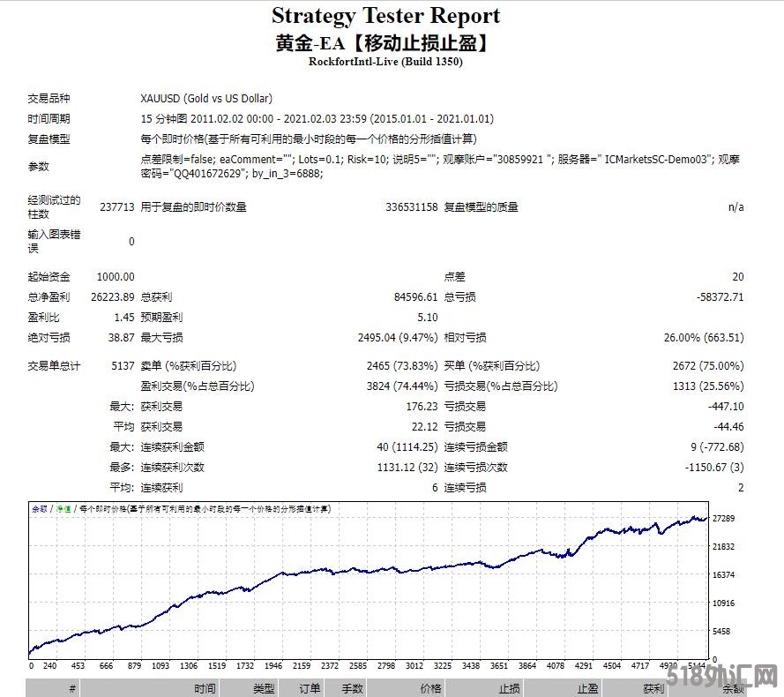Select maximal drawdown 2495.04 (9.47%)
The height and width of the screenshot is (697, 784).
click(x=398, y=338)
